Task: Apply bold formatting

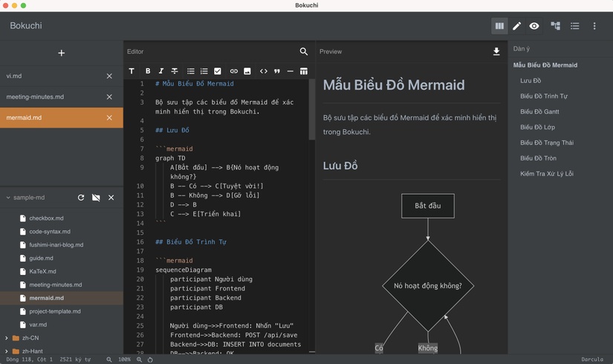Action: coord(148,71)
